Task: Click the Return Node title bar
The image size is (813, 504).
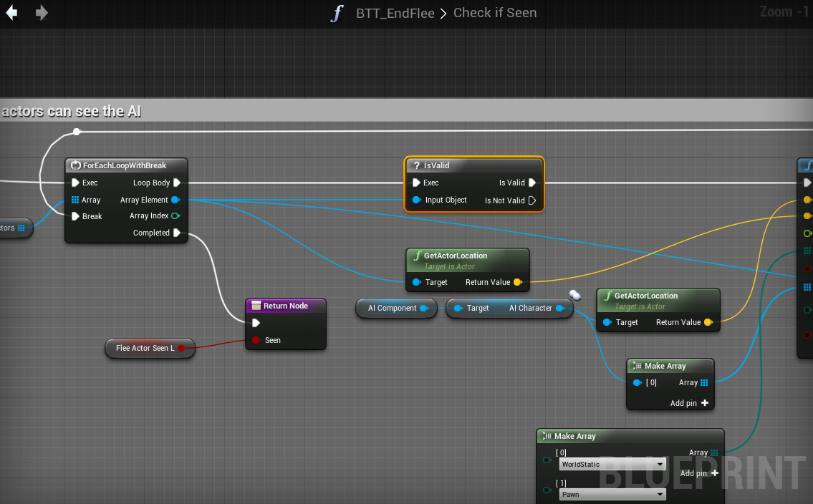Action: point(285,306)
